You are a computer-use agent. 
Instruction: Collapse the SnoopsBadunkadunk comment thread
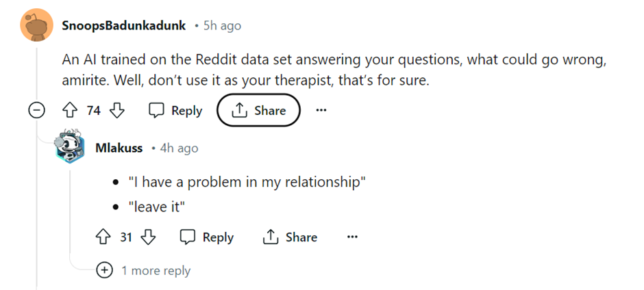(36, 111)
